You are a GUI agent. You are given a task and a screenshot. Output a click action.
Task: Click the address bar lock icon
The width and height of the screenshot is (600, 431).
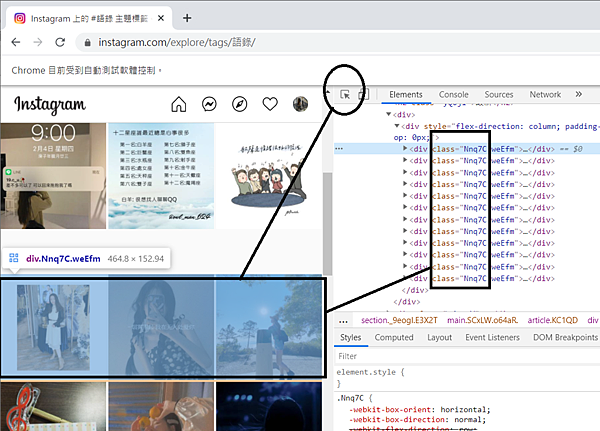[88, 42]
